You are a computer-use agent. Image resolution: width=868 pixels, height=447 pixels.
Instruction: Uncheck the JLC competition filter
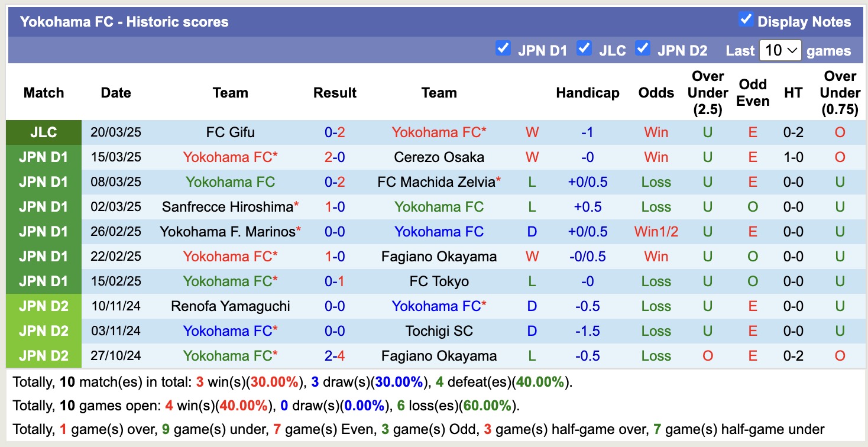(x=585, y=50)
